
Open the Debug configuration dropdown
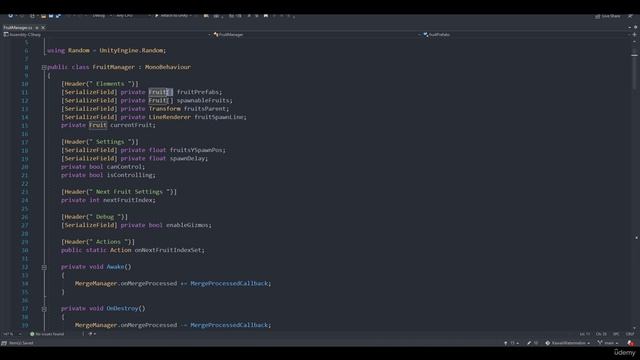click(x=101, y=16)
